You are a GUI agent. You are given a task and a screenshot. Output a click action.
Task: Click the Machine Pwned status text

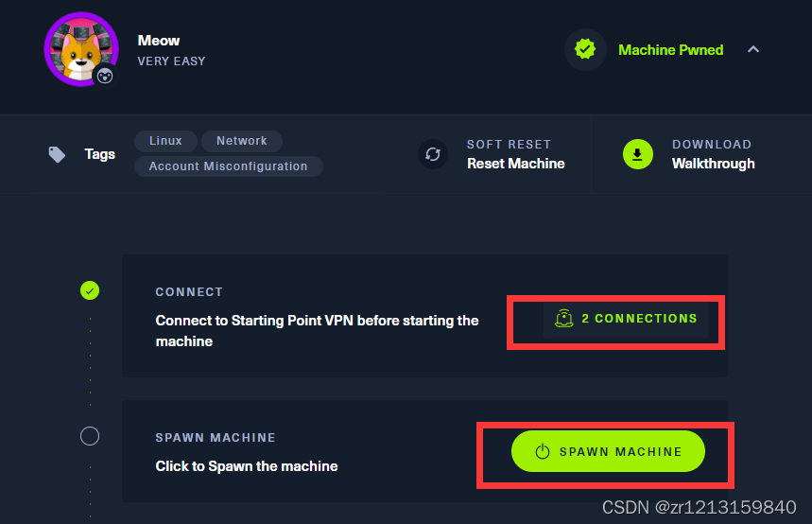point(670,50)
